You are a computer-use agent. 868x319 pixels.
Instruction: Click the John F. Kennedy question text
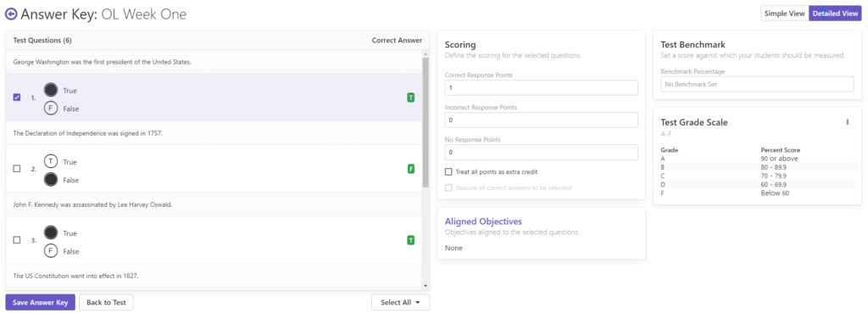92,204
